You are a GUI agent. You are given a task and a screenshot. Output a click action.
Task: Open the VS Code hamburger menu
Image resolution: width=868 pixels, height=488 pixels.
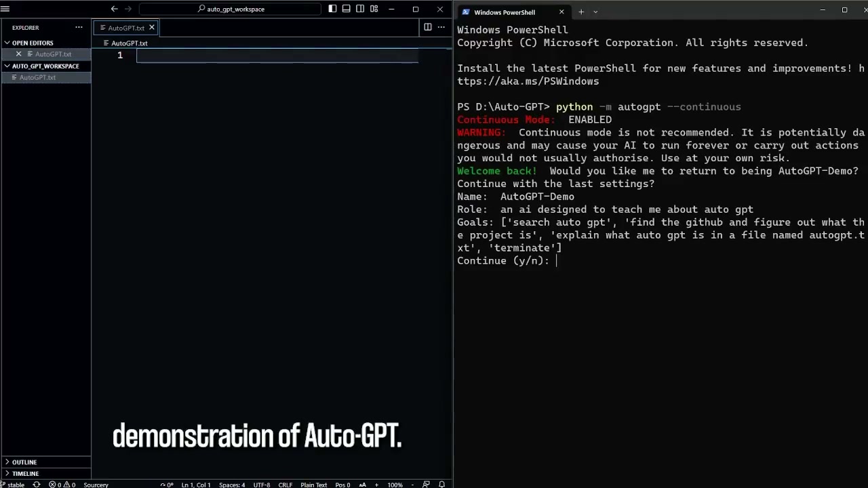[x=5, y=9]
